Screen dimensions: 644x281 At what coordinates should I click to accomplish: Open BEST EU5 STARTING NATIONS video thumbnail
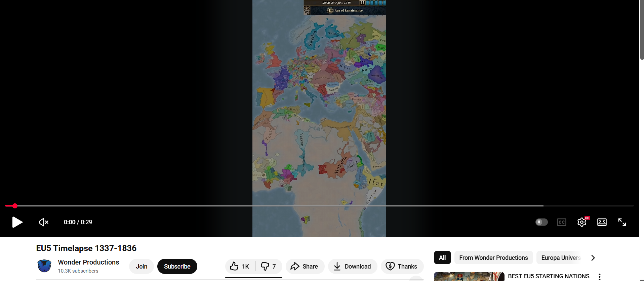[469, 277]
